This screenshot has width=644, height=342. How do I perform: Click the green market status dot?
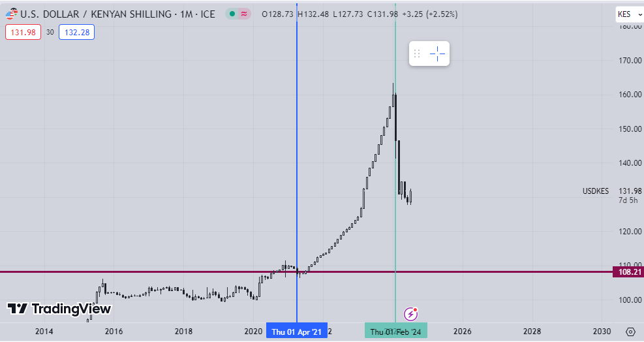tap(232, 14)
